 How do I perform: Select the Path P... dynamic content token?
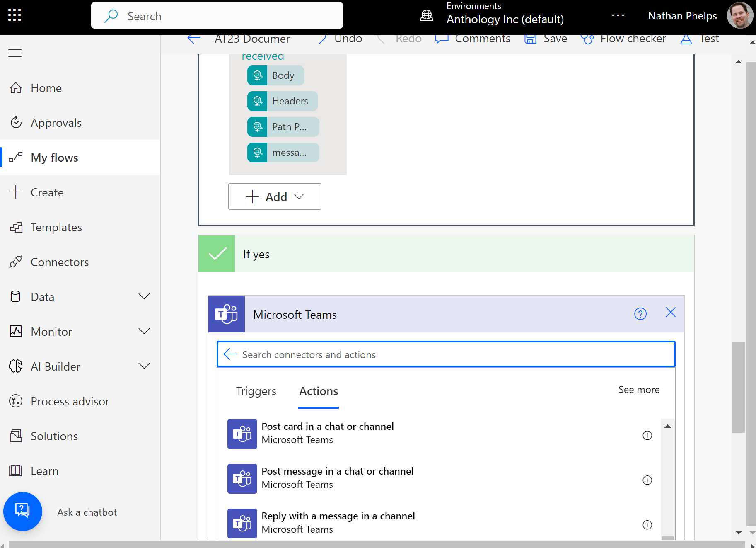coord(283,127)
